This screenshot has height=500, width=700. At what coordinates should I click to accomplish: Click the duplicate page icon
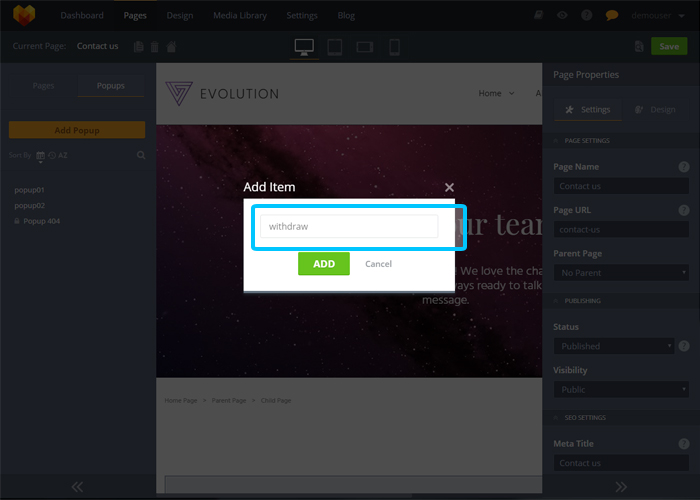point(139,46)
